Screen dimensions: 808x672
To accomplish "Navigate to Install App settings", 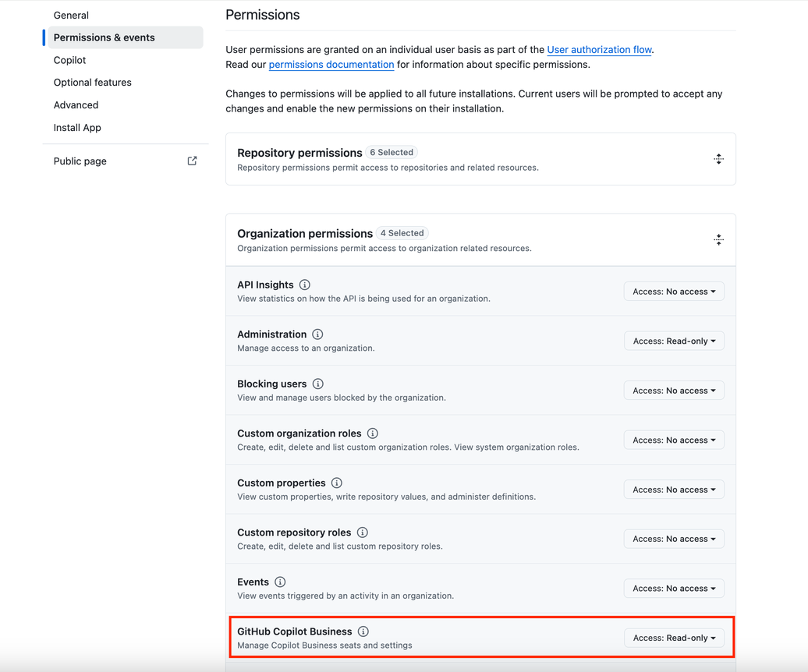I will coord(77,127).
